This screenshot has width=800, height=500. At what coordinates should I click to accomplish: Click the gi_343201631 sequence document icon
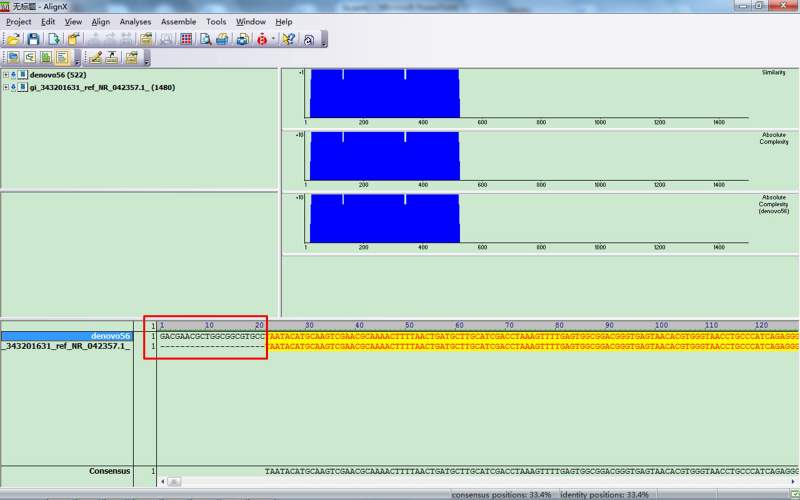tap(22, 88)
